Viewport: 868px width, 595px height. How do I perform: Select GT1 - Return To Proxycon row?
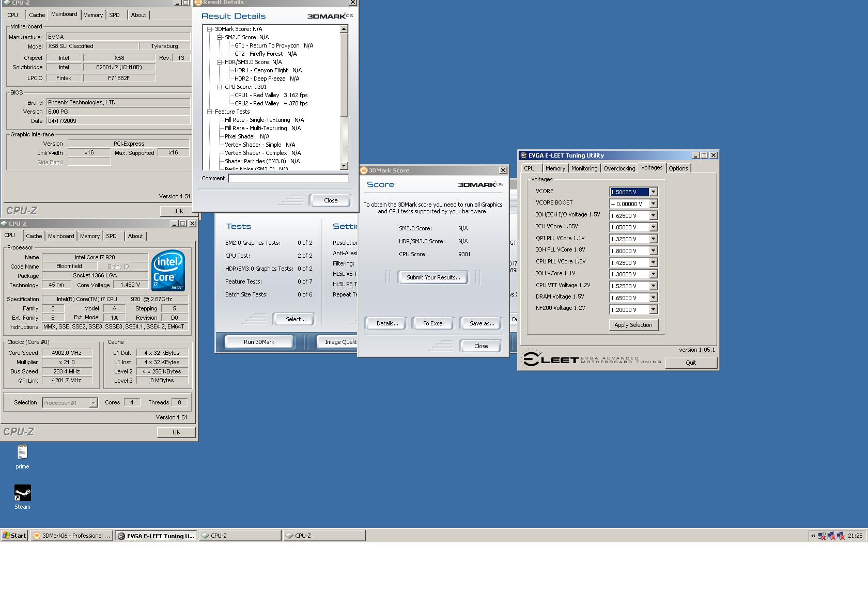pos(274,45)
